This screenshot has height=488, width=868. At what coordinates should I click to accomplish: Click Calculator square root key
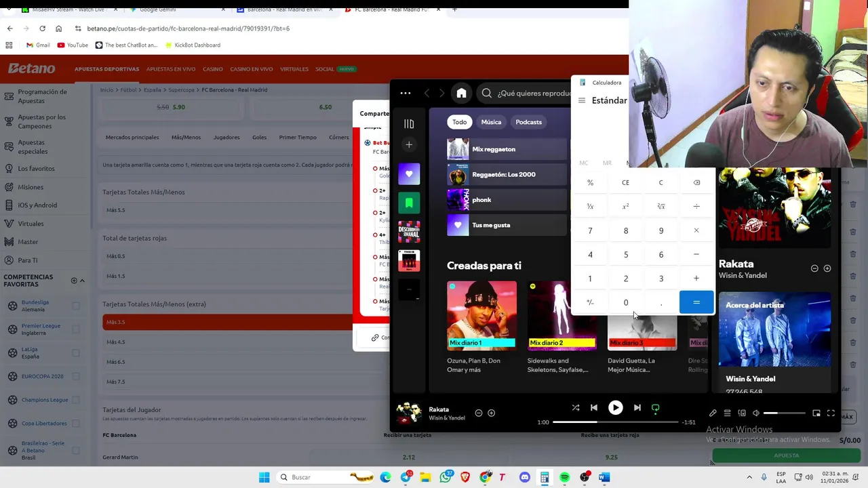click(661, 206)
